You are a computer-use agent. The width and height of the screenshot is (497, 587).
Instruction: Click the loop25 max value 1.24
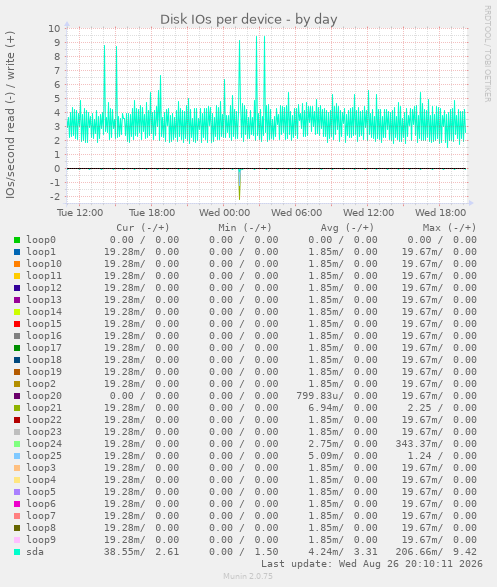[419, 456]
